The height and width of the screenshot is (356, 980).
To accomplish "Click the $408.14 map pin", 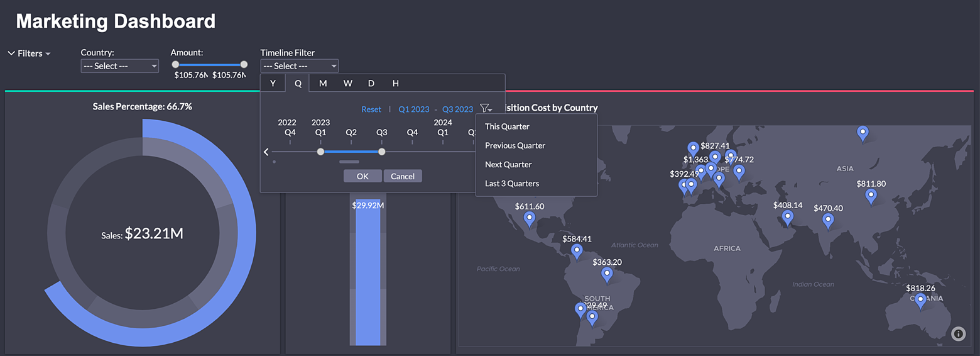I will [x=787, y=218].
